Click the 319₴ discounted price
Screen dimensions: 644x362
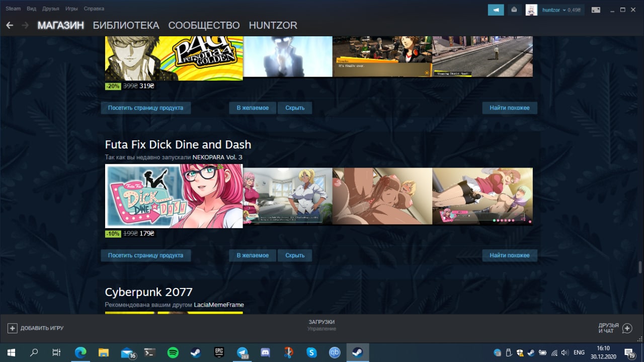147,86
